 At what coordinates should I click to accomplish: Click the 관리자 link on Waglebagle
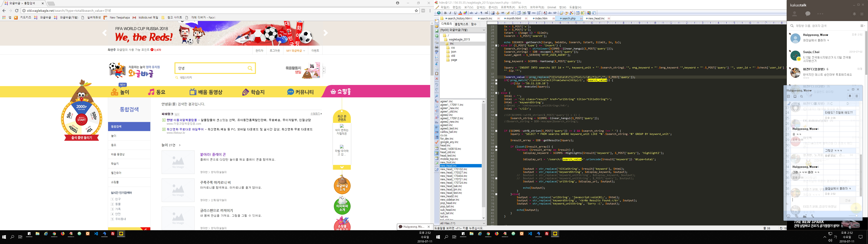coord(259,51)
